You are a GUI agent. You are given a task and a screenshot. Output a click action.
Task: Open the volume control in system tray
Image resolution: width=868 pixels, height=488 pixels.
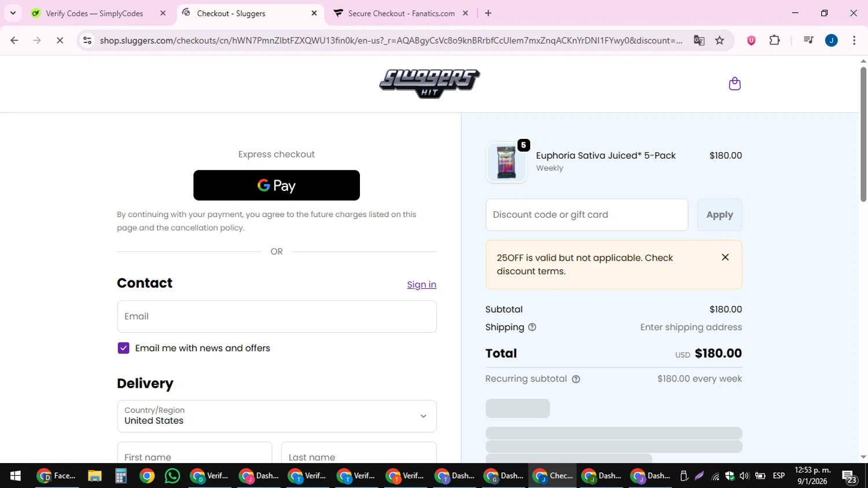(x=744, y=476)
